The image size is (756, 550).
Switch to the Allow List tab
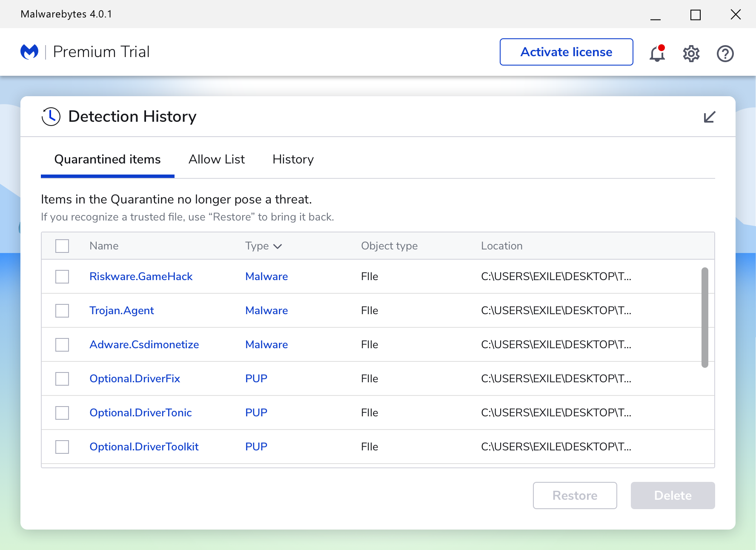pos(217,160)
